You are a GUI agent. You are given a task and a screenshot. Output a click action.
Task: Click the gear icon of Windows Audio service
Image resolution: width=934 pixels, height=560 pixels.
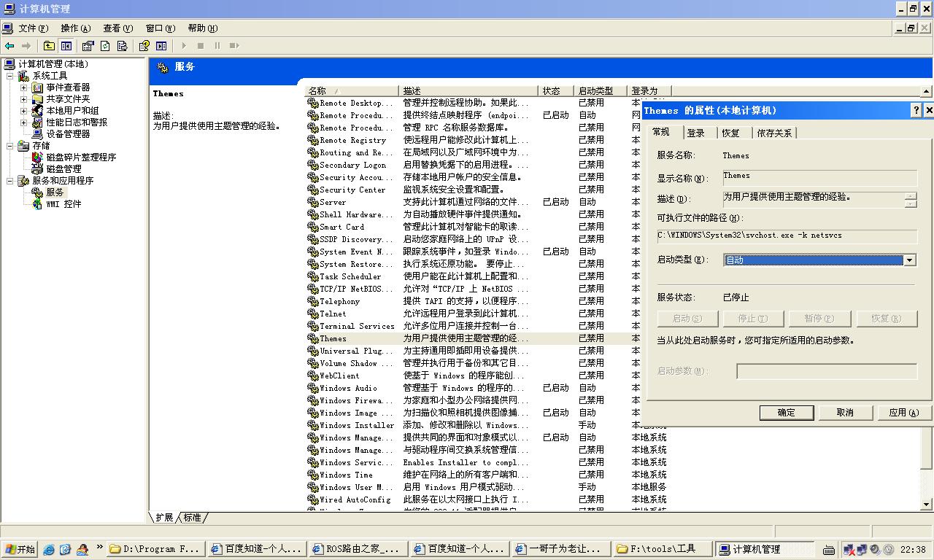[313, 388]
